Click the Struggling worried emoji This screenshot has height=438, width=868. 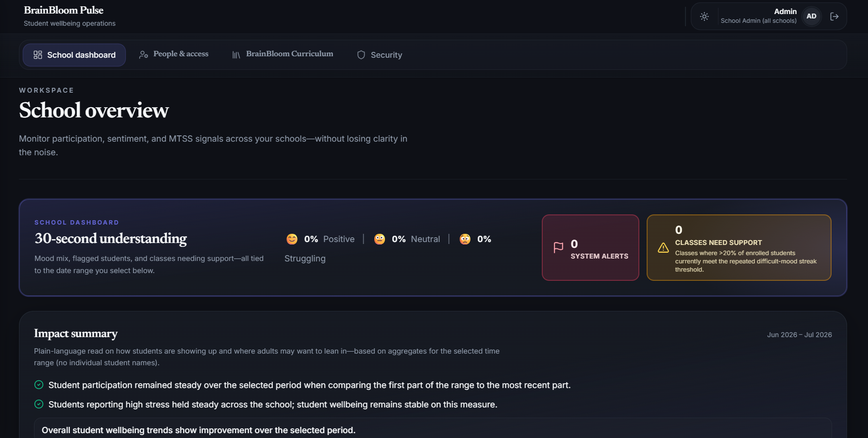465,239
